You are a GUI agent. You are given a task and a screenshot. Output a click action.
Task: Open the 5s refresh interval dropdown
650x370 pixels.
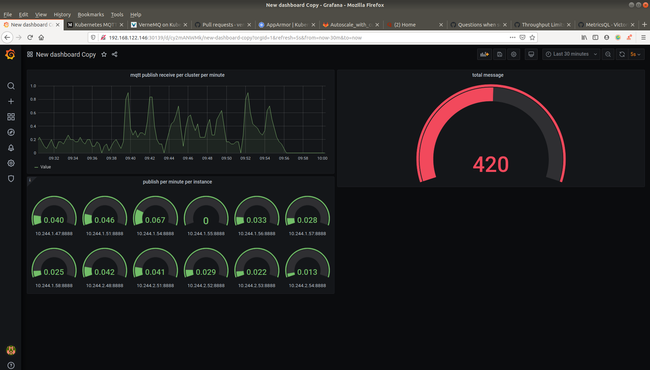coord(636,54)
